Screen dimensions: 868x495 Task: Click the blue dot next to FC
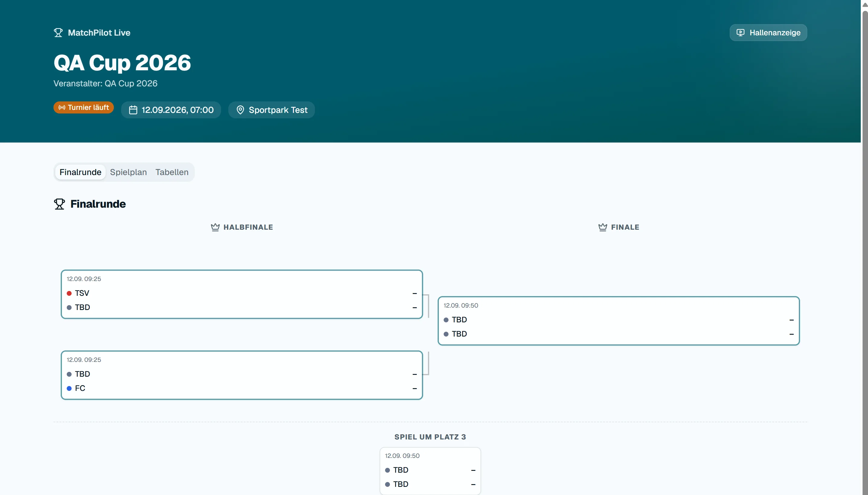pyautogui.click(x=69, y=388)
